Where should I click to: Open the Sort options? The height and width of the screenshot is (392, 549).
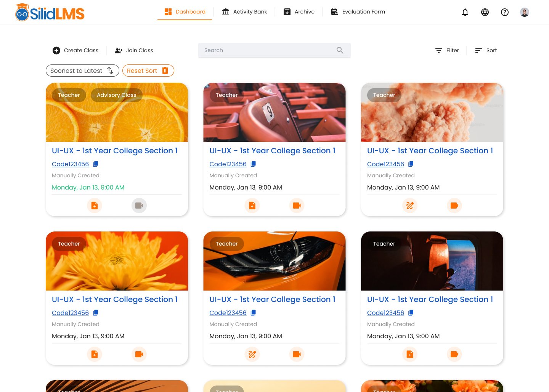(x=486, y=50)
